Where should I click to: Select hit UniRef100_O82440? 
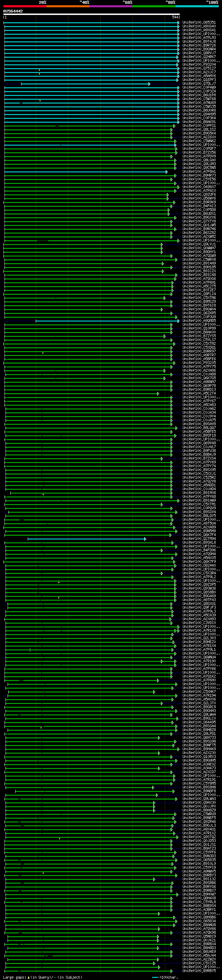pos(199,566)
